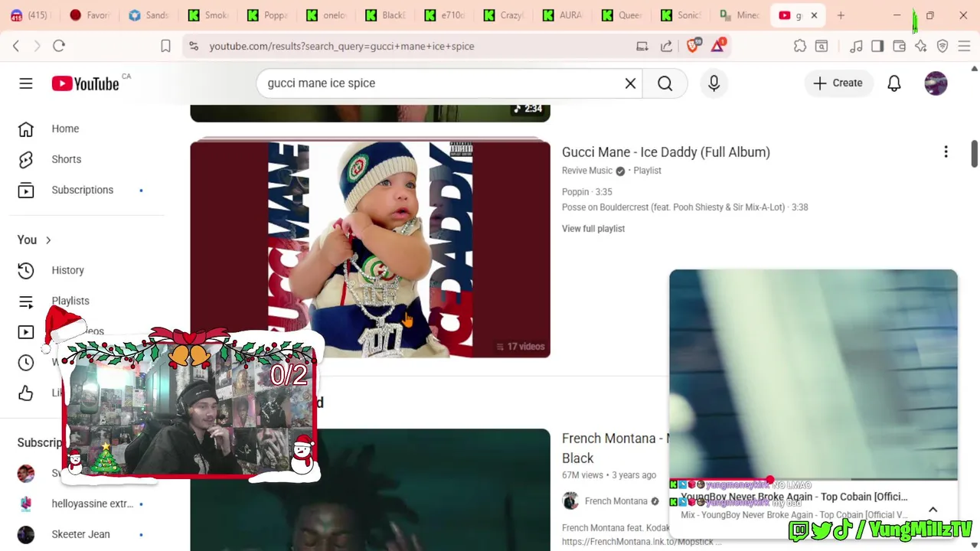Open the Create menu button
Screen dimensions: 980x551
tap(838, 83)
